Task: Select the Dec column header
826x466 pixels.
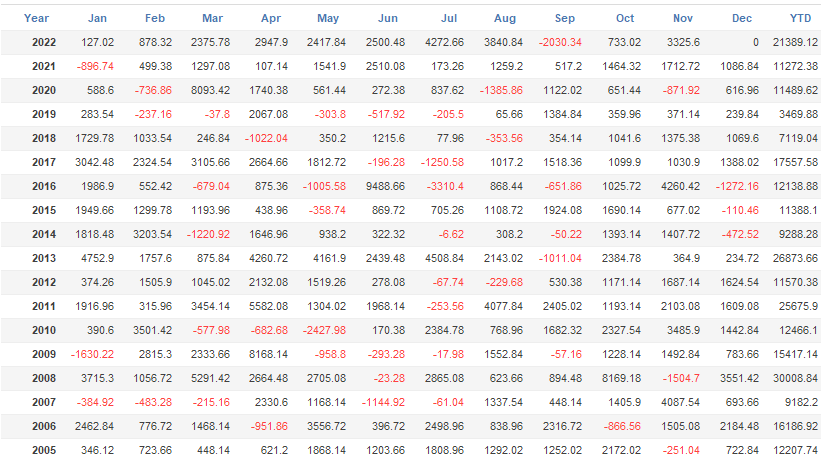Action: (742, 18)
